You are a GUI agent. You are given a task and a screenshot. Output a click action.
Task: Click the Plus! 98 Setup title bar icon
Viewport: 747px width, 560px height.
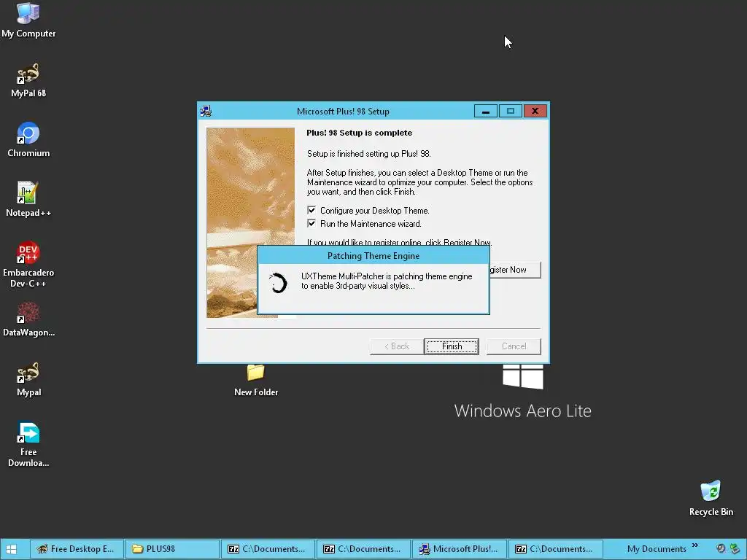(x=206, y=112)
